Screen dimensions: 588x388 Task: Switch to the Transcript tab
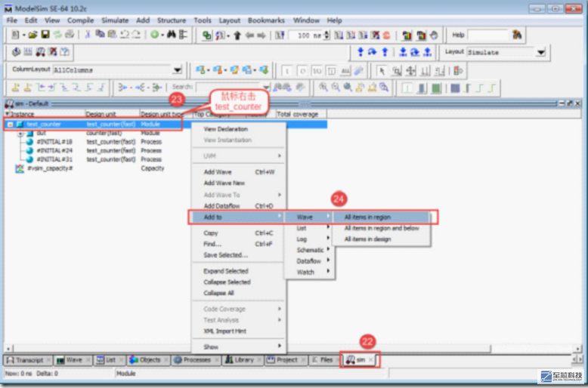tap(28, 360)
